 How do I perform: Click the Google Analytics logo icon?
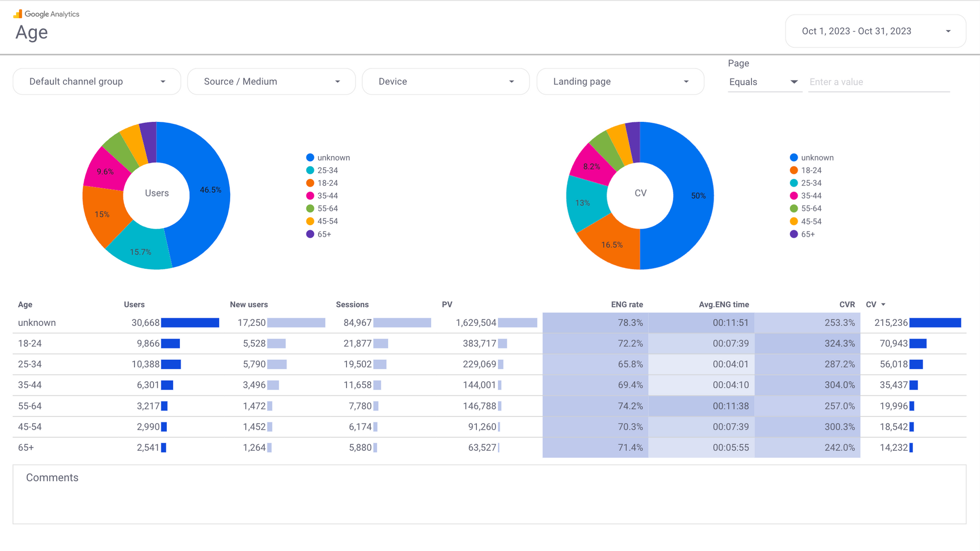(x=18, y=14)
